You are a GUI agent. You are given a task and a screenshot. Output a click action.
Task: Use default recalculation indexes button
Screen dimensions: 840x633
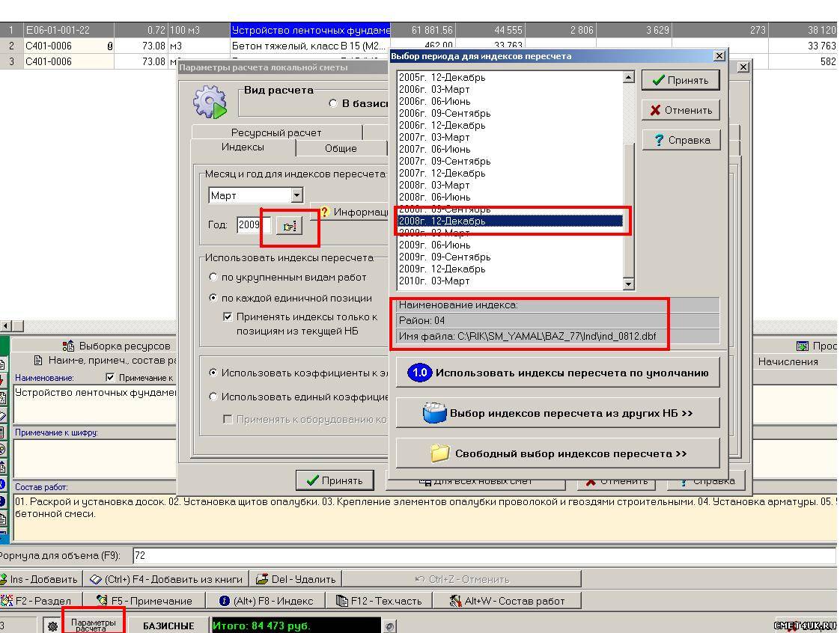(558, 373)
